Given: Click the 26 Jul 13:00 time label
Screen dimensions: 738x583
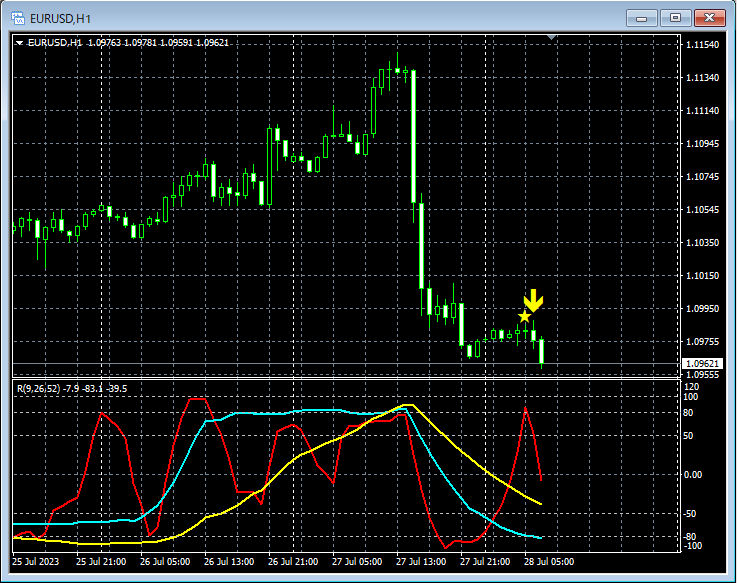Looking at the screenshot, I should (229, 562).
